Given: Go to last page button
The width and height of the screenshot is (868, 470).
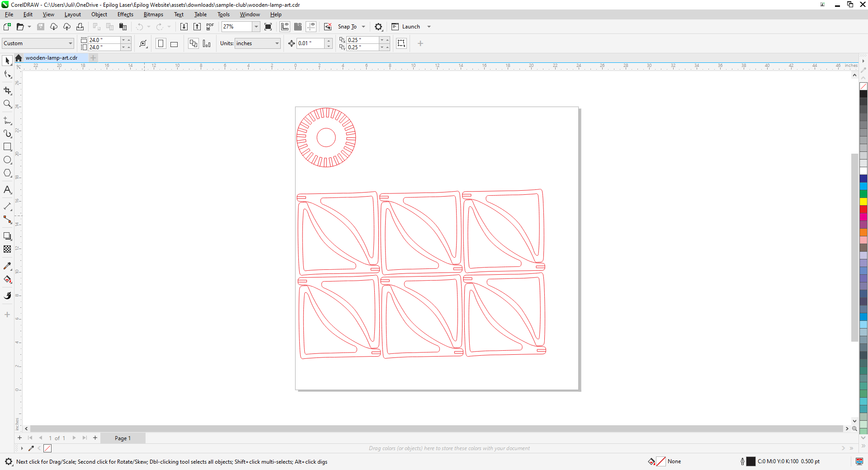Looking at the screenshot, I should point(85,438).
